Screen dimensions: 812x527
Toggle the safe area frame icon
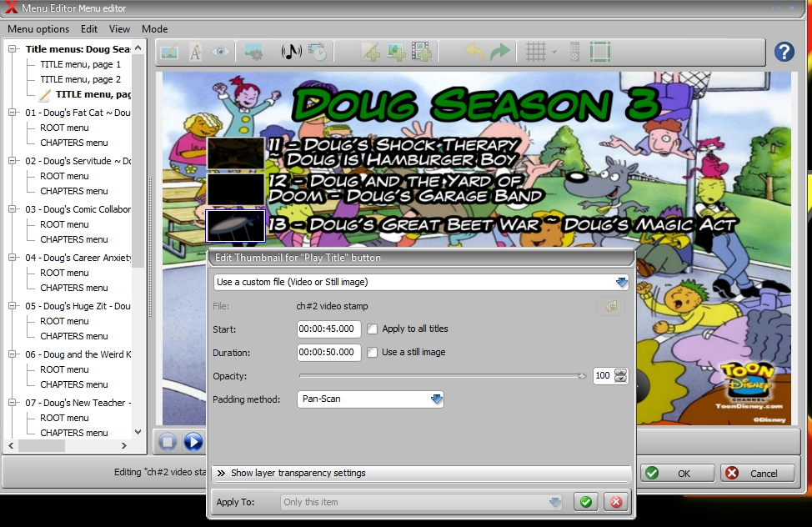600,52
